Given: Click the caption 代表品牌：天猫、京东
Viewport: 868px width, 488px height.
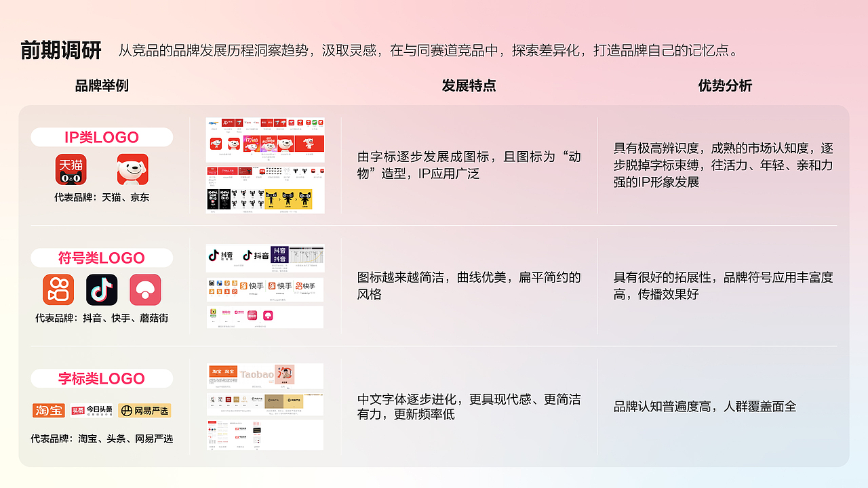Looking at the screenshot, I should 102,198.
